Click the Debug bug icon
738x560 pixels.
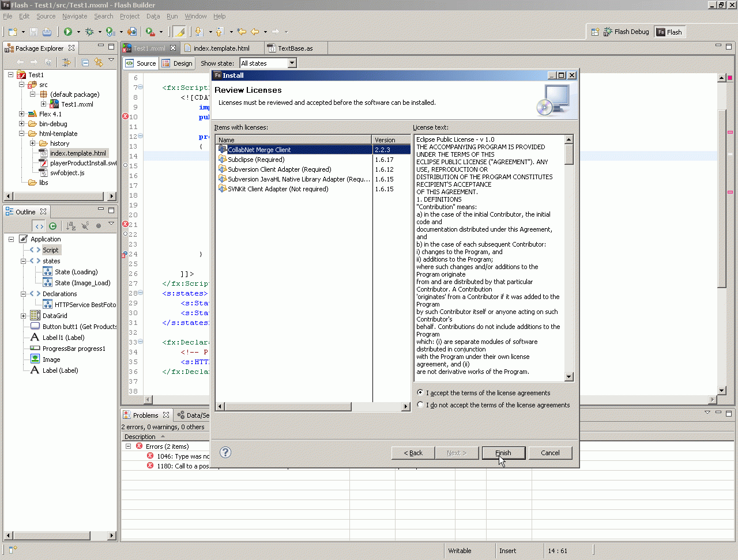[x=89, y=32]
